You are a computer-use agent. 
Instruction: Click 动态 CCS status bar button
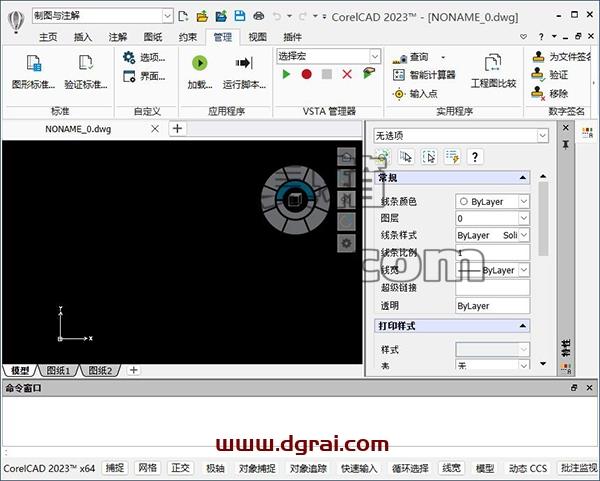click(x=527, y=468)
